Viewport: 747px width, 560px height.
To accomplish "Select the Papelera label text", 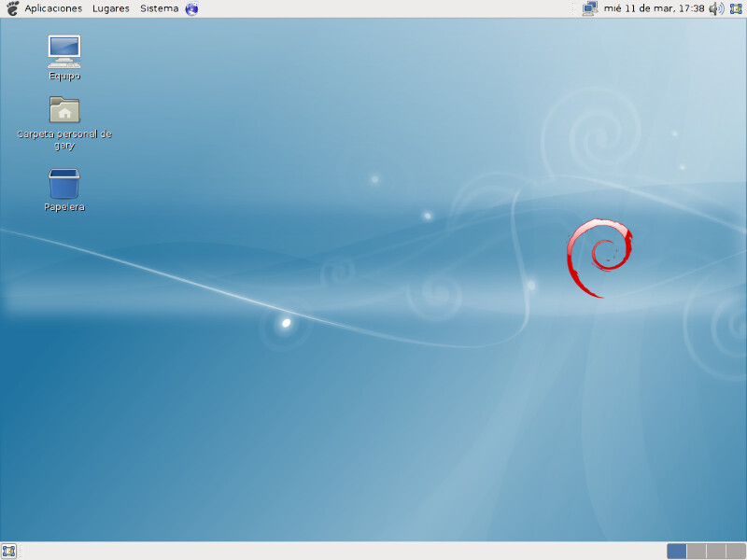I will coord(63,207).
